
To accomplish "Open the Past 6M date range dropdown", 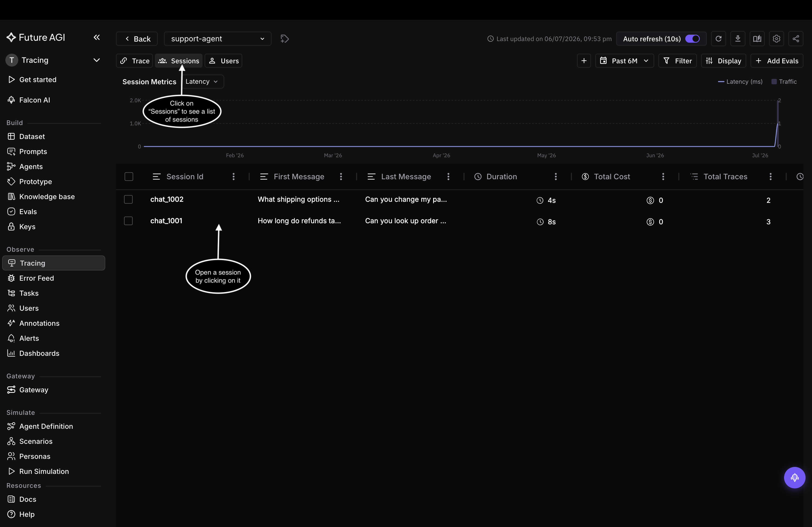I will [x=624, y=61].
